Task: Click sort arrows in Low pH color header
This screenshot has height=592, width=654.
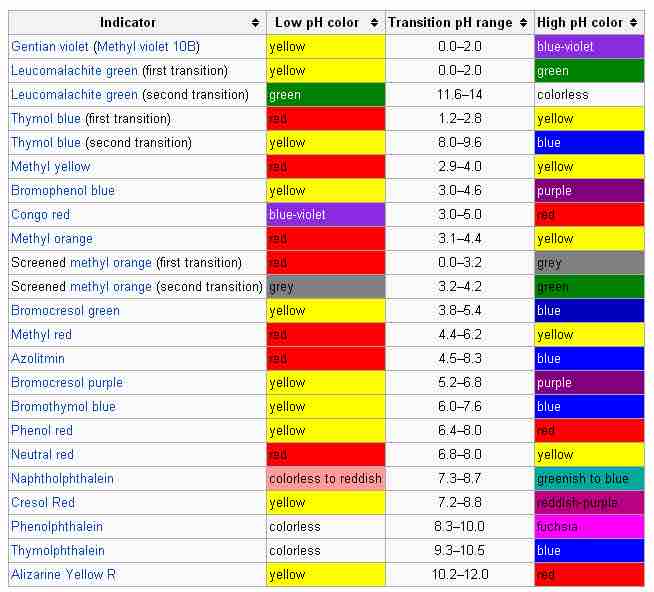Action: pos(375,22)
